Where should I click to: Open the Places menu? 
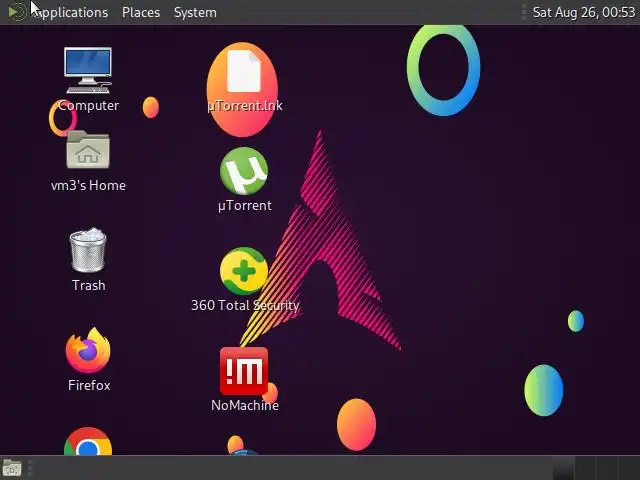(141, 12)
